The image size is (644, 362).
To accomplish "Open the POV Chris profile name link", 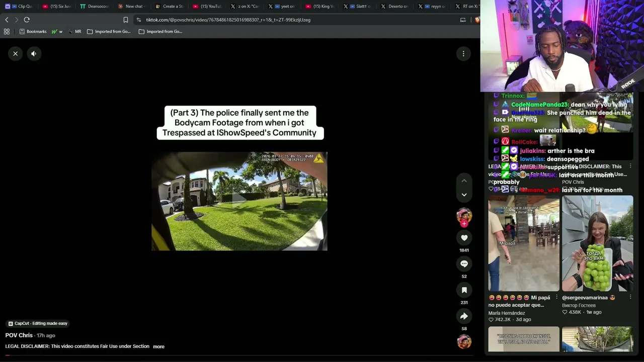I will [19, 335].
